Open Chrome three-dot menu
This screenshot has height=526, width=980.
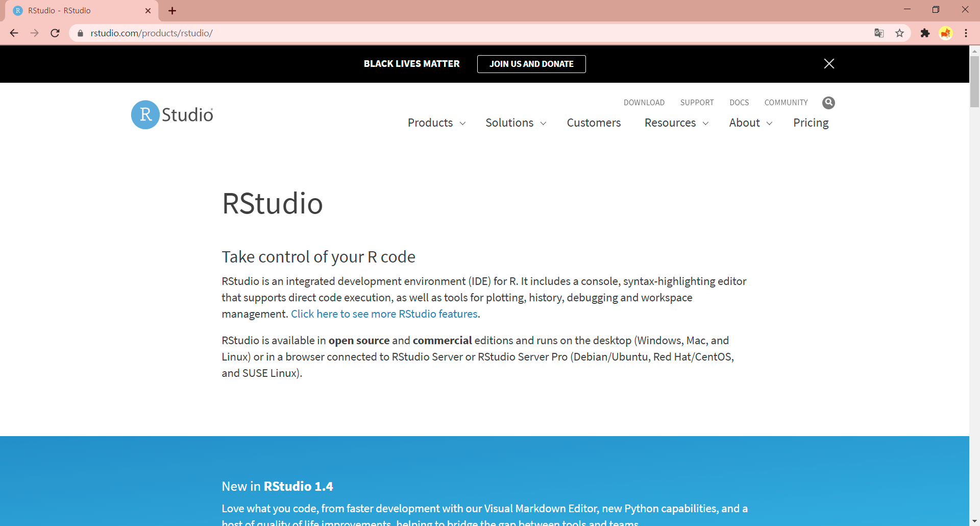click(x=966, y=33)
